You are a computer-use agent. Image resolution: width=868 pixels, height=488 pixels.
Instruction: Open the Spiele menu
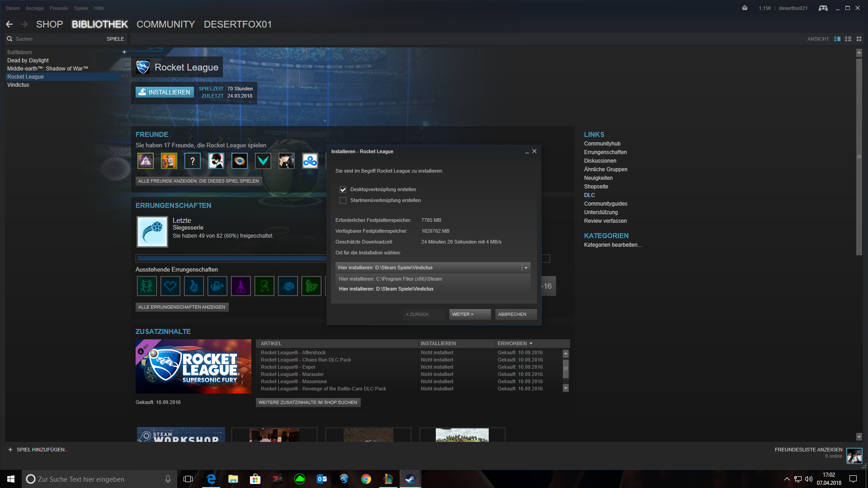click(x=81, y=8)
